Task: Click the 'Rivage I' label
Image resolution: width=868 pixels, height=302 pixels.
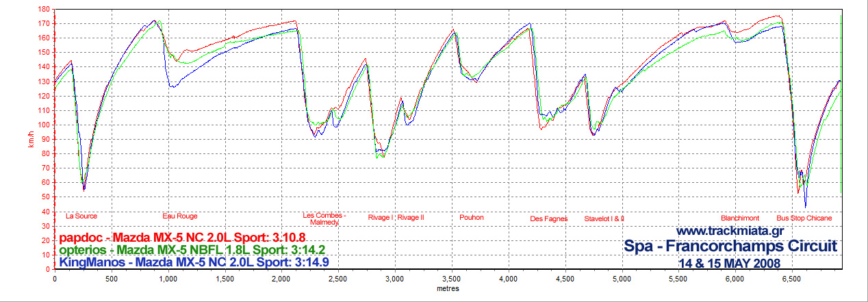Action: [381, 217]
